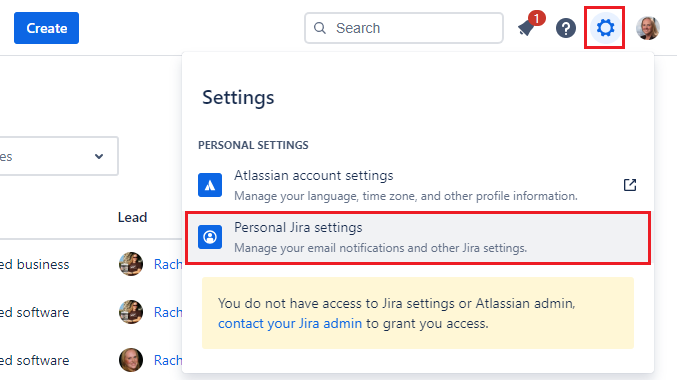The width and height of the screenshot is (677, 380).
Task: Click the settings gear icon
Action: point(605,28)
